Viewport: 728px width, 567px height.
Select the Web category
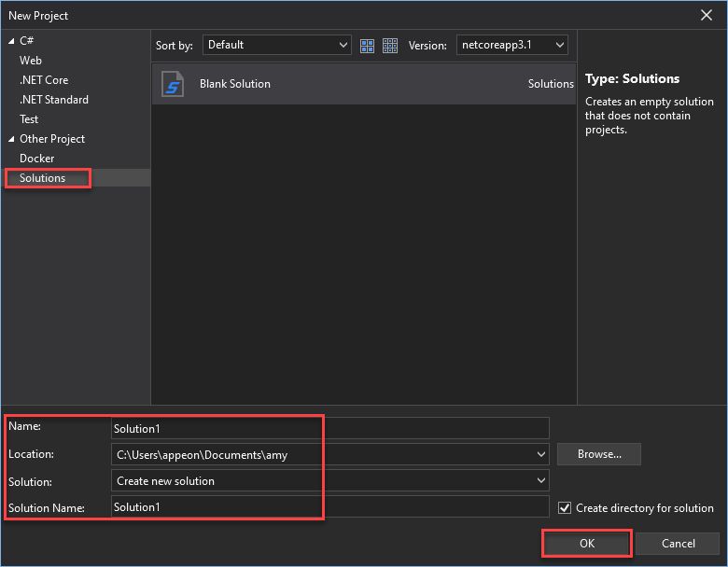[x=31, y=61]
